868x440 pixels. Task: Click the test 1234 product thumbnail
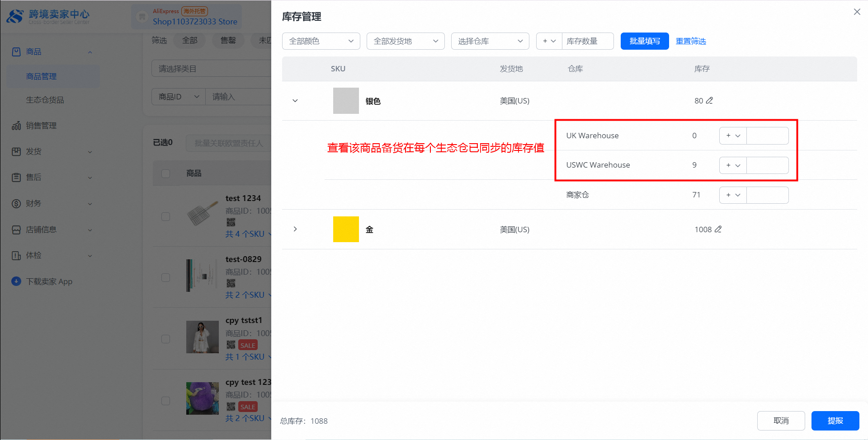pos(203,215)
